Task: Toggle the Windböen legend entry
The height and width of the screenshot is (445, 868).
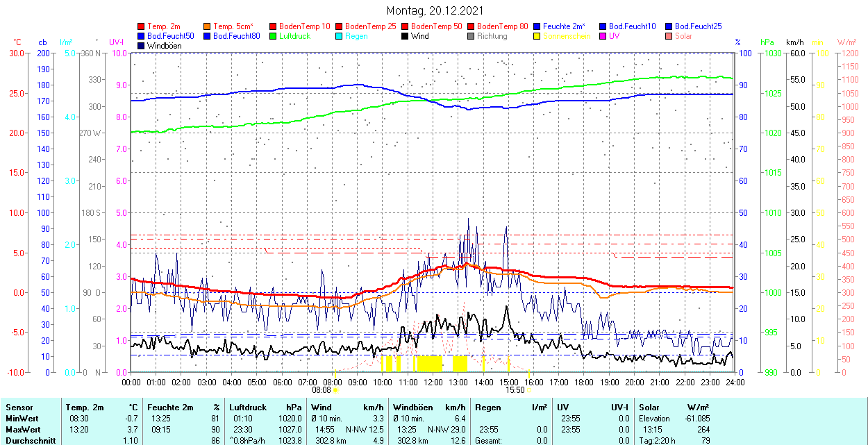Action: [164, 46]
